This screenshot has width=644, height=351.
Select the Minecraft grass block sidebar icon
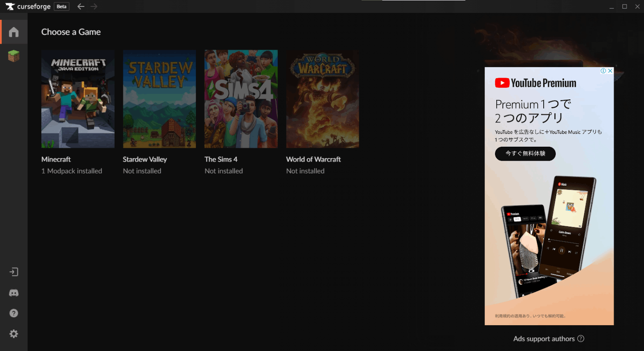coord(14,57)
